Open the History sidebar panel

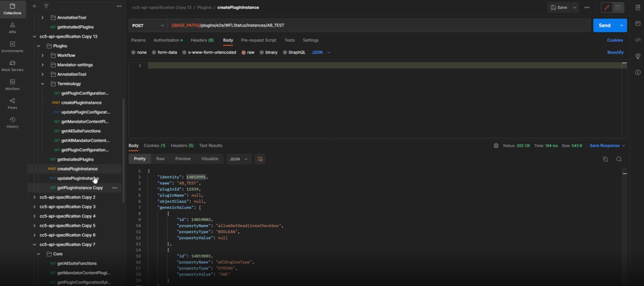tap(12, 123)
